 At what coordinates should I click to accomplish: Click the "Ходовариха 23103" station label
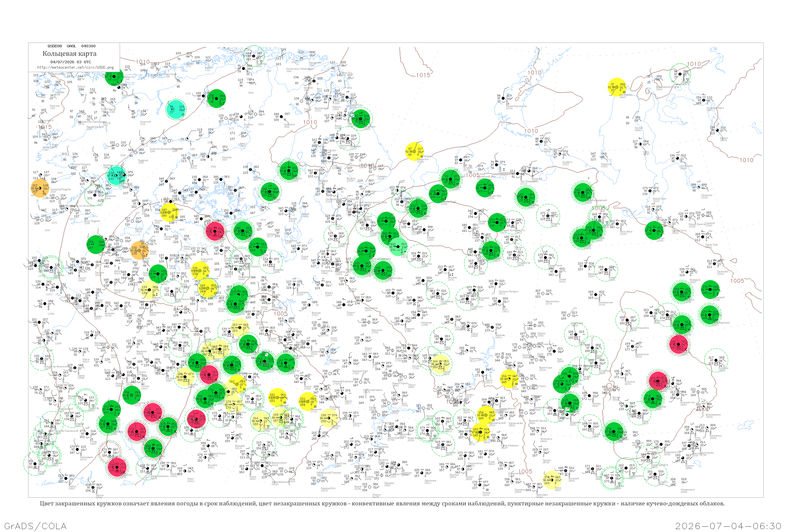click(x=506, y=174)
